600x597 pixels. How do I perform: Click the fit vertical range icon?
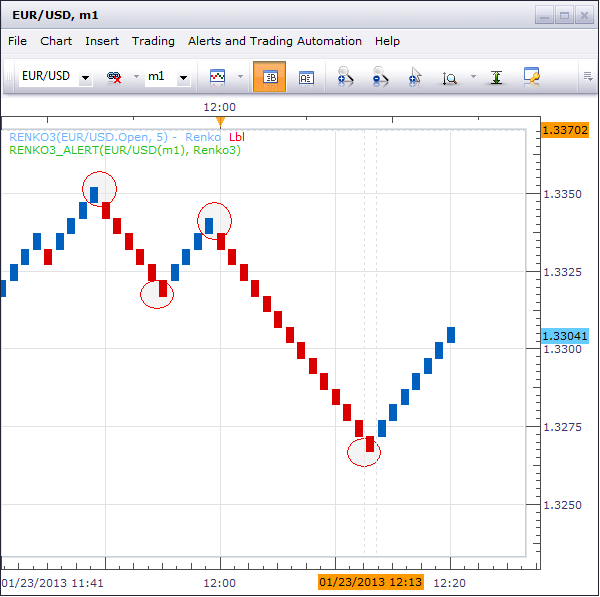[x=496, y=77]
